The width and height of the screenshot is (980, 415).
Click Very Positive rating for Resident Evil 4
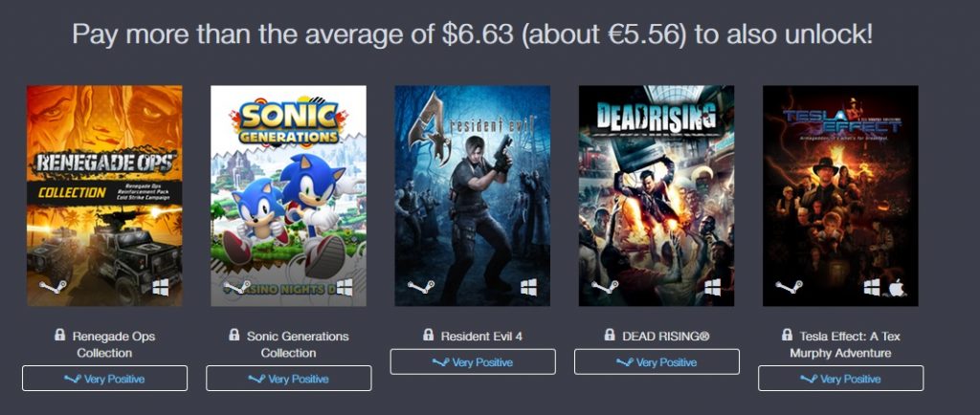(x=473, y=362)
